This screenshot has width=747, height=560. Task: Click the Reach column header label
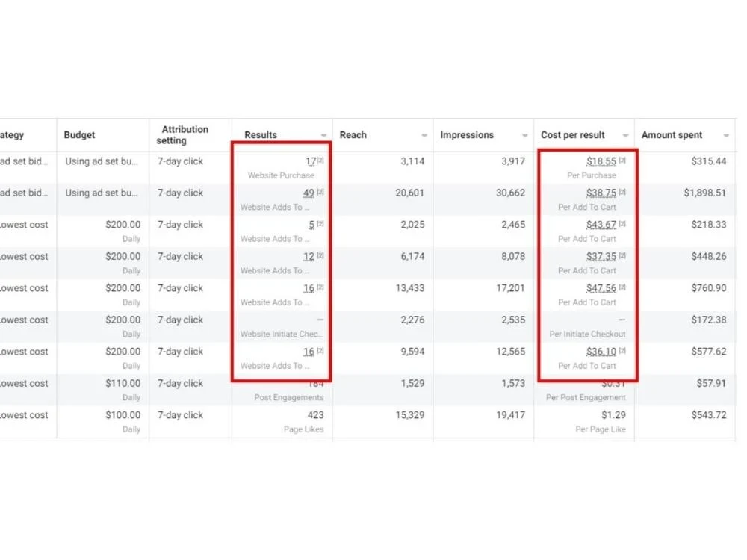click(x=353, y=134)
